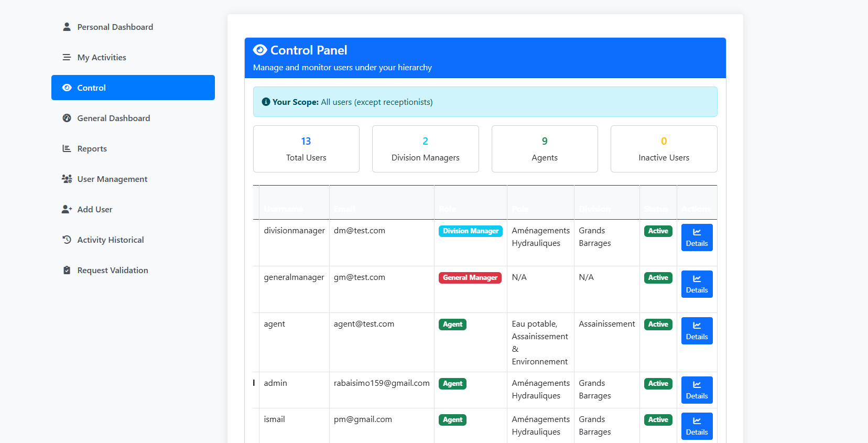Click the Division Manager role badge
Image resolution: width=868 pixels, height=443 pixels.
pos(470,231)
